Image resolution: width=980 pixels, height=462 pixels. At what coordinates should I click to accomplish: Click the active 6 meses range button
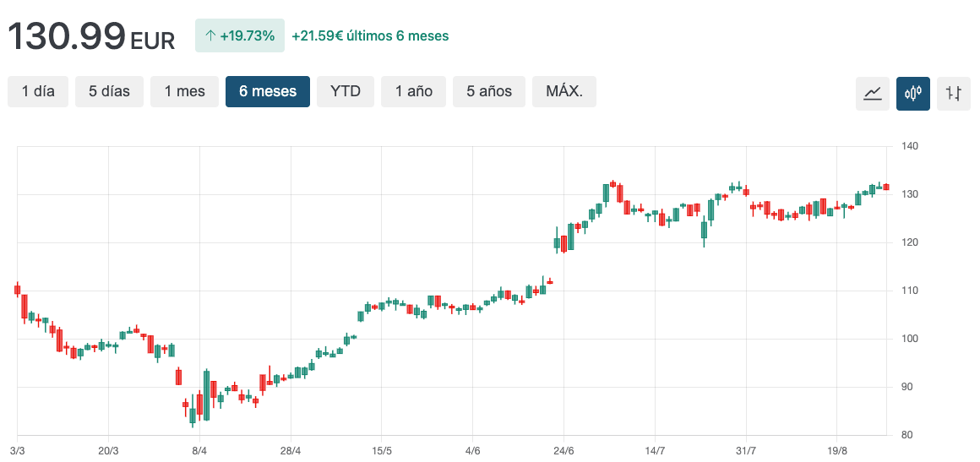[x=268, y=92]
